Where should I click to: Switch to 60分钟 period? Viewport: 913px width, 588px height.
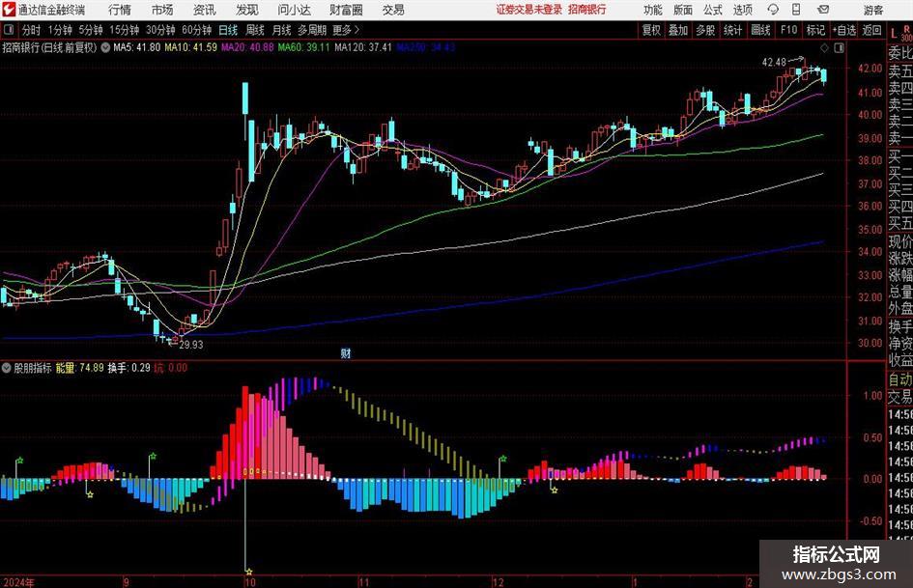coord(197,30)
